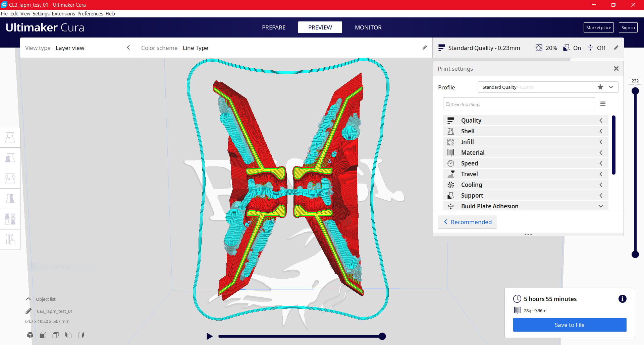The image size is (644, 345).
Task: Select the Scale tool in left toolbar
Action: tap(10, 158)
